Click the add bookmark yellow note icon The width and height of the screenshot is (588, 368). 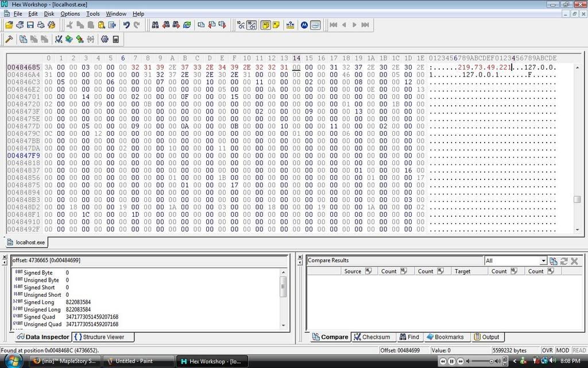coord(276,25)
